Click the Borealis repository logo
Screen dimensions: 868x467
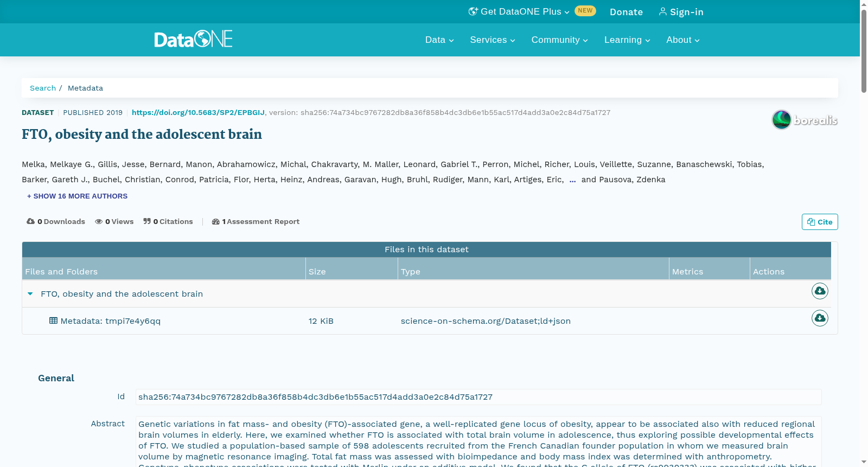point(805,119)
